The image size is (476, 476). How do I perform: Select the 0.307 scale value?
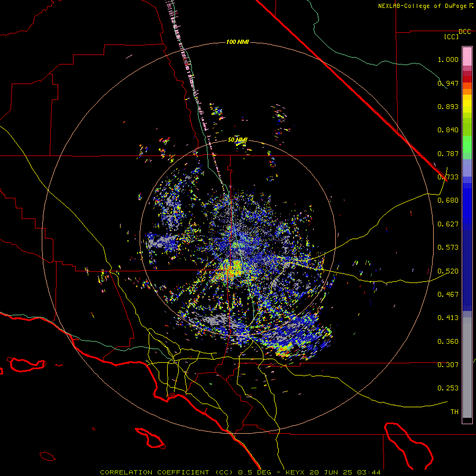click(448, 365)
